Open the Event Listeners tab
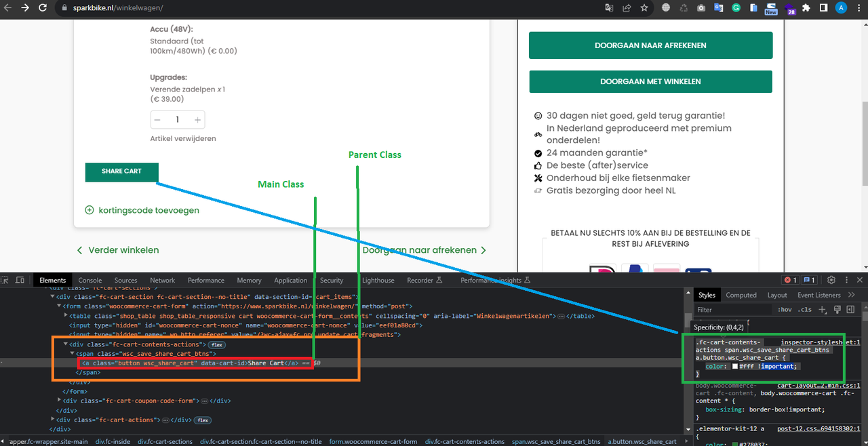 [x=818, y=295]
